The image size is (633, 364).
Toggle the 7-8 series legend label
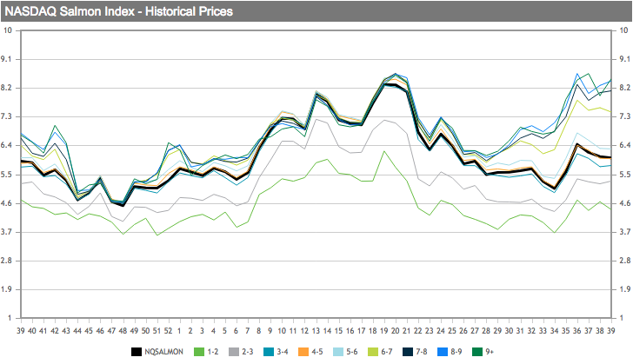422,352
